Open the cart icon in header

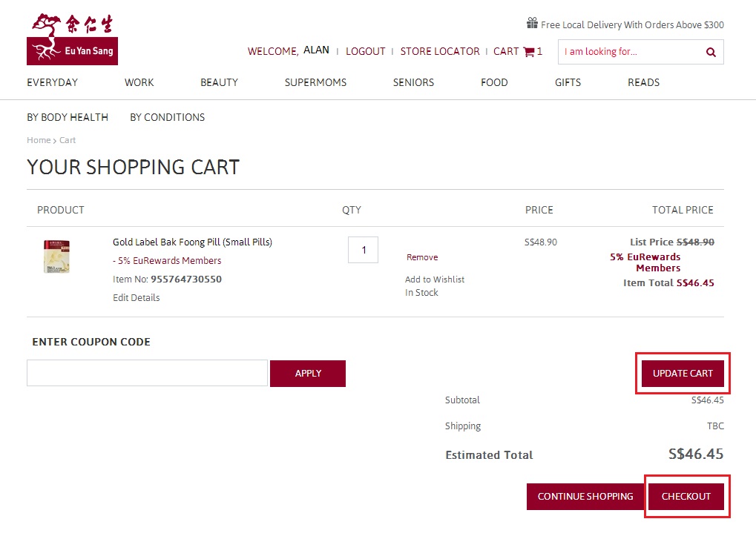tap(528, 52)
